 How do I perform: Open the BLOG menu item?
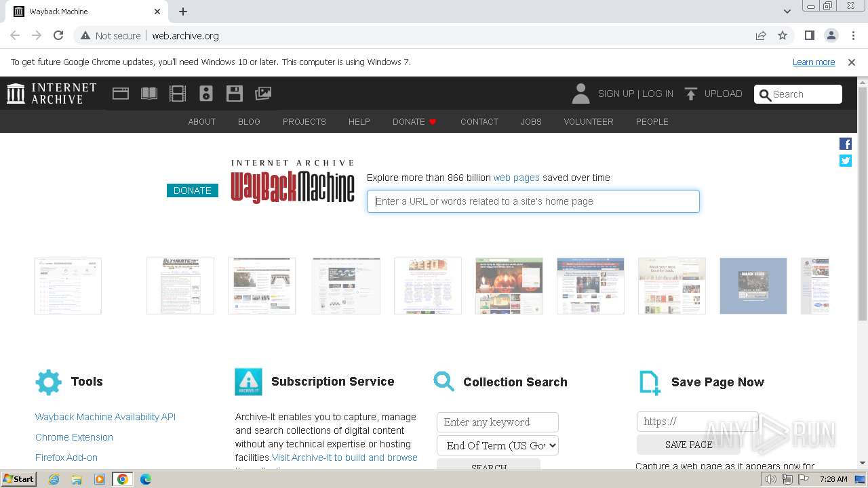click(249, 121)
